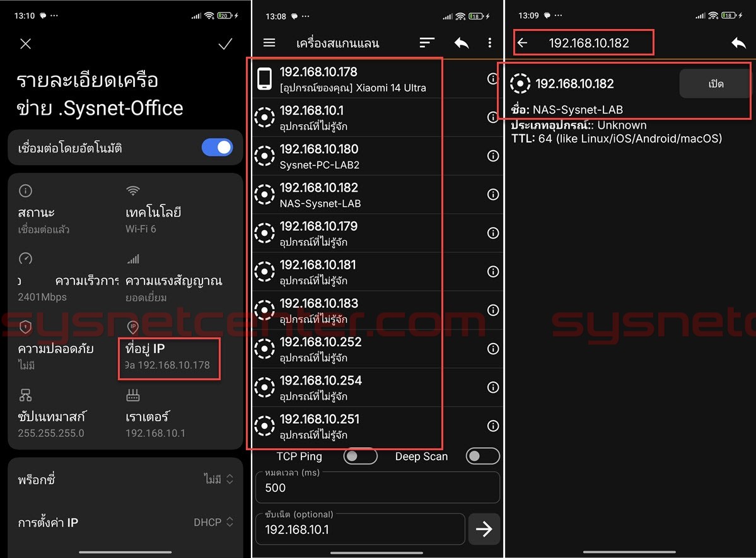Tap the subnet mask value 255.255.255.0
Screen dimensions: 756x558
click(51, 433)
